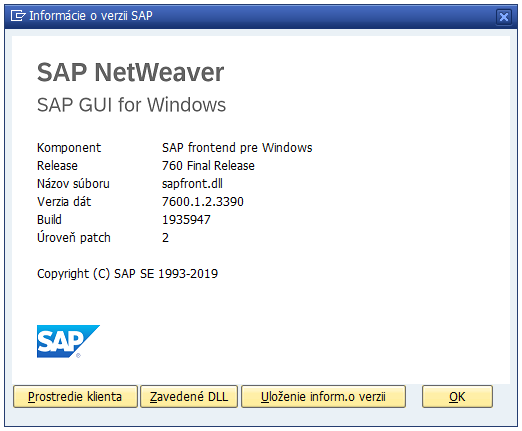This screenshot has height=431, width=522.
Task: Select the version value 7600.1.2.3390
Action: click(203, 202)
